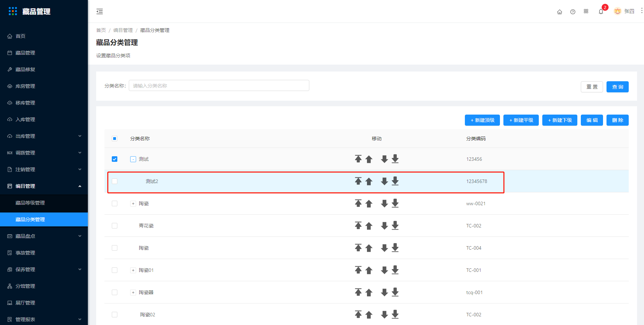
Task: Click the home icon in top header
Action: [560, 12]
